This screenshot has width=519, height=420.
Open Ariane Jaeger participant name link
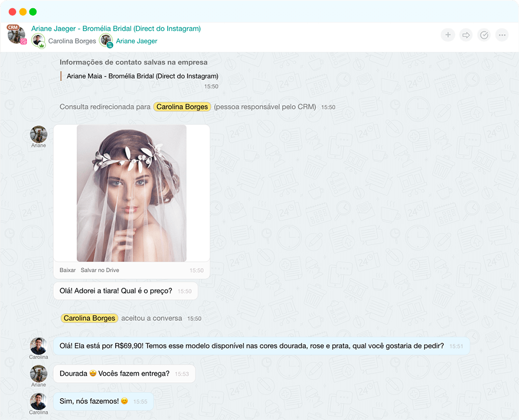click(x=136, y=41)
